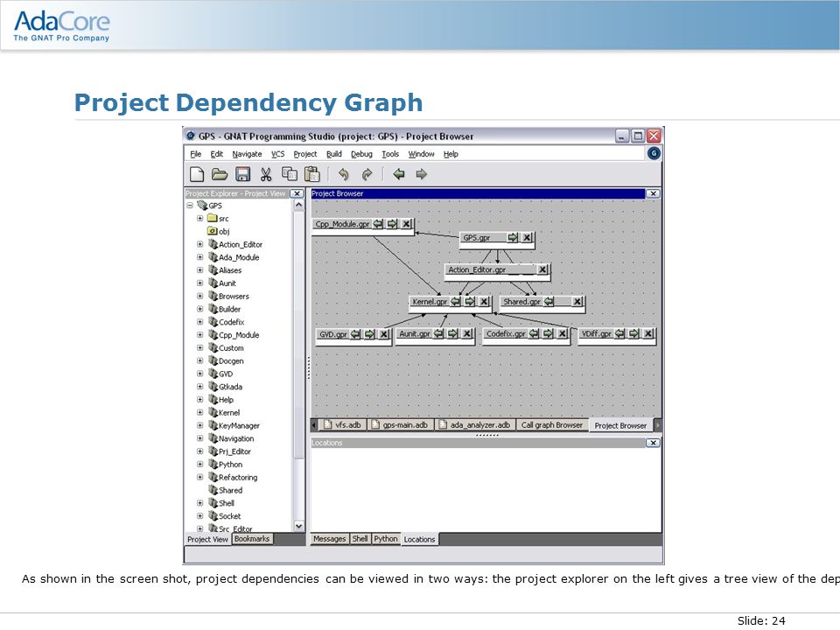840x630 pixels.
Task: Expand the Codefix project node
Action: click(199, 322)
